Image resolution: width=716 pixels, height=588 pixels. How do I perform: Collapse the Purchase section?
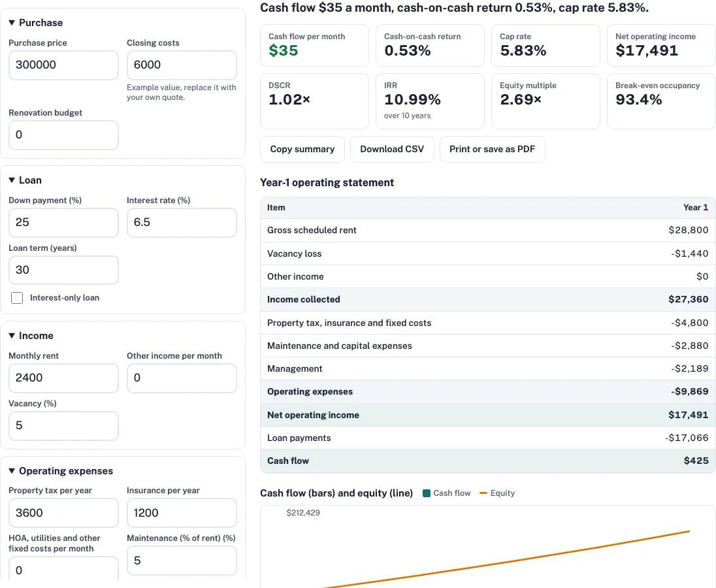tap(36, 23)
